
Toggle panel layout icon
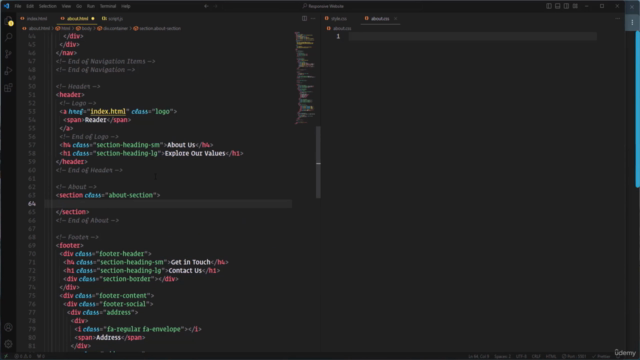click(558, 6)
